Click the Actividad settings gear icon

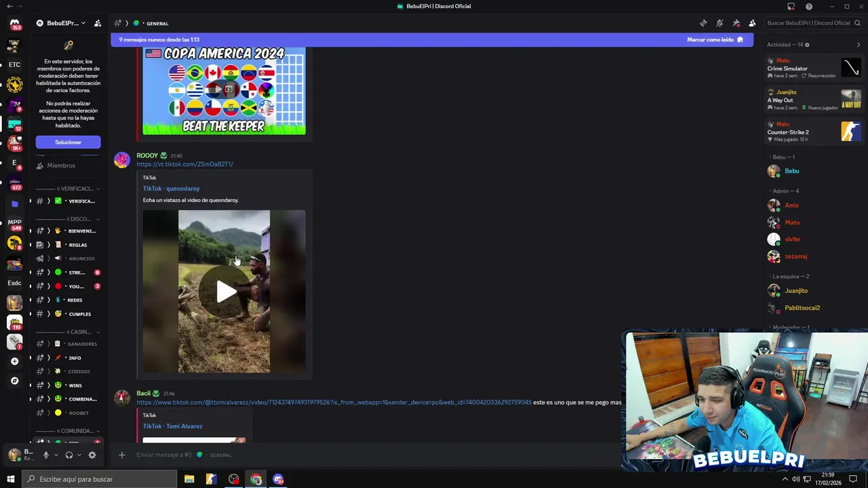click(x=807, y=45)
